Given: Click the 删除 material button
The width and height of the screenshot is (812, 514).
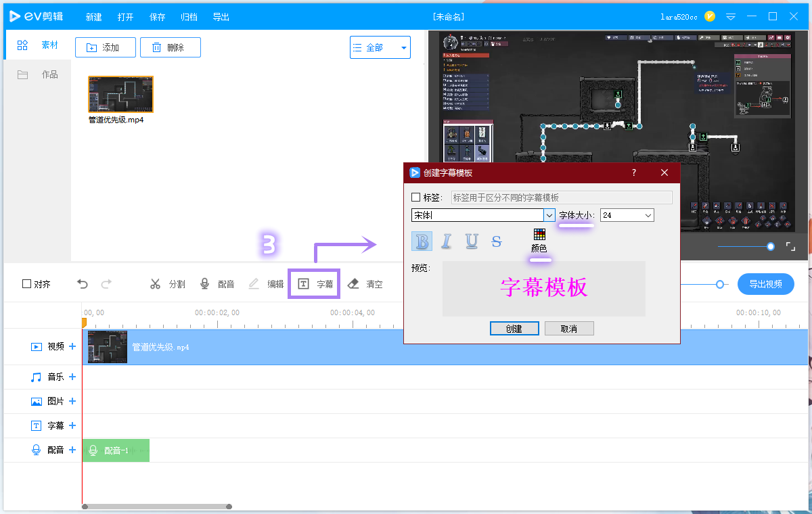Looking at the screenshot, I should tap(171, 47).
